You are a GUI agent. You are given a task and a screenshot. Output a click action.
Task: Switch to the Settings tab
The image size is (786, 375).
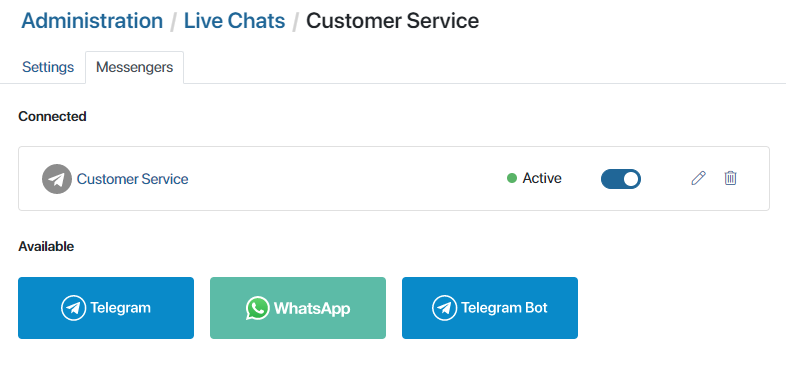[48, 67]
